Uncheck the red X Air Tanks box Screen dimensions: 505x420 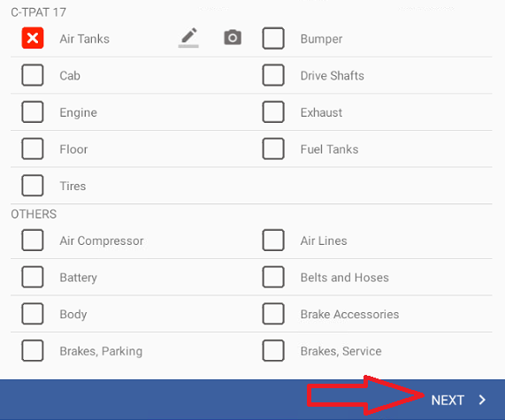[x=33, y=38]
